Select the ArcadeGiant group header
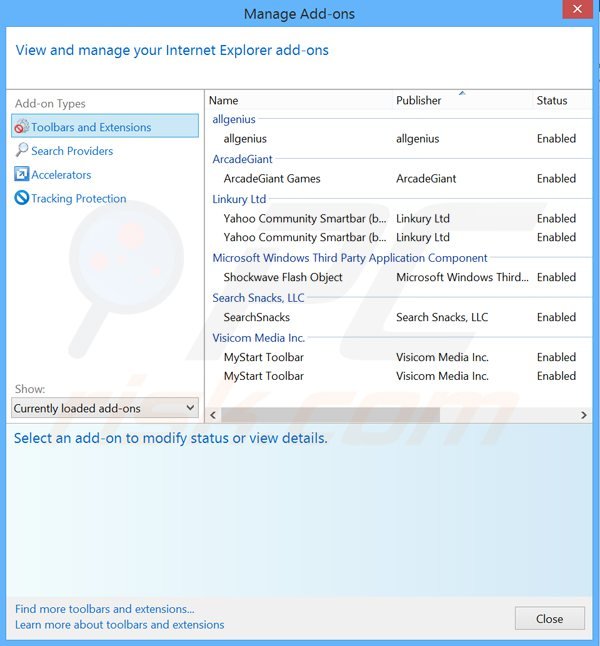The image size is (600, 646). point(242,159)
